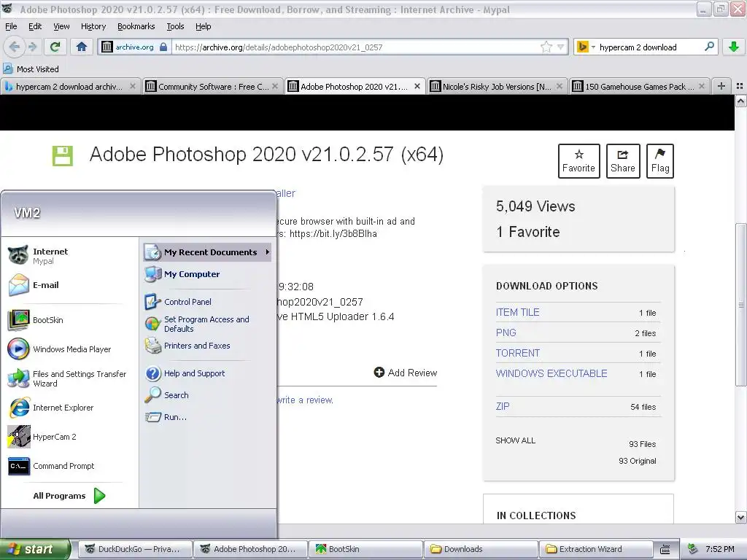747x560 pixels.
Task: Open the Bookmarks menu
Action: 136,26
